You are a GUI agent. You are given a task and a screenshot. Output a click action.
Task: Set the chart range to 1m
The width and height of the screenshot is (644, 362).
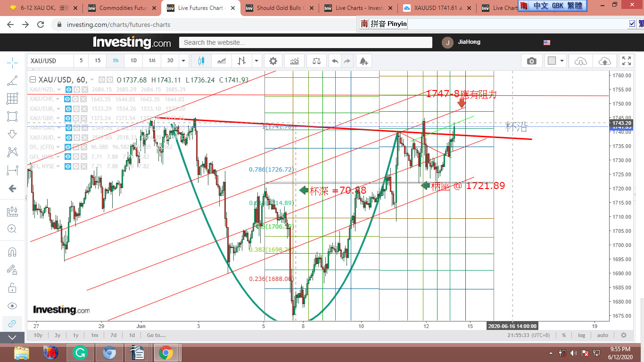(x=94, y=335)
